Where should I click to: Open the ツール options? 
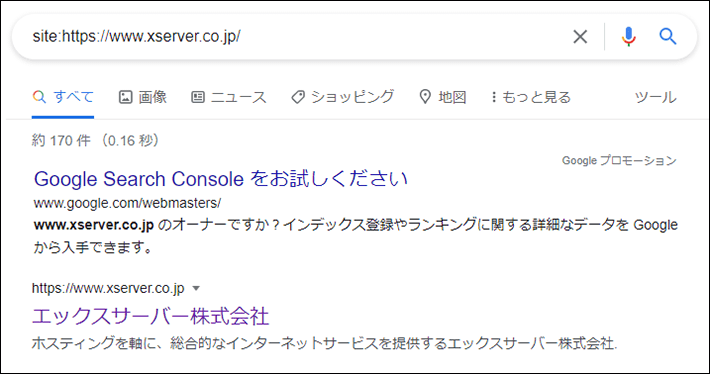tap(655, 97)
